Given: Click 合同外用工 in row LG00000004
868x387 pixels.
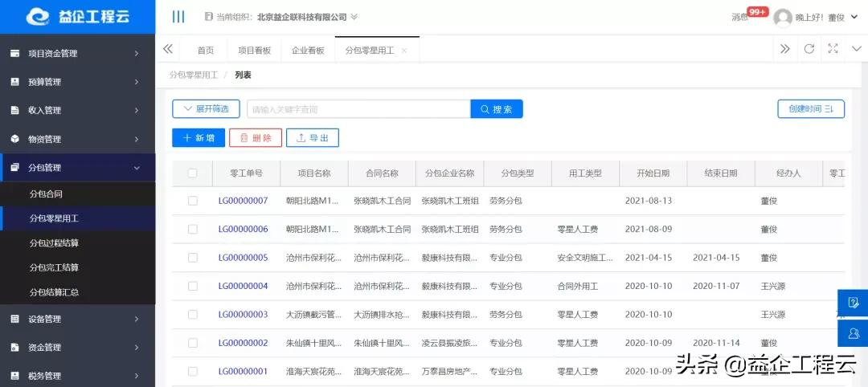Looking at the screenshot, I should (577, 286).
